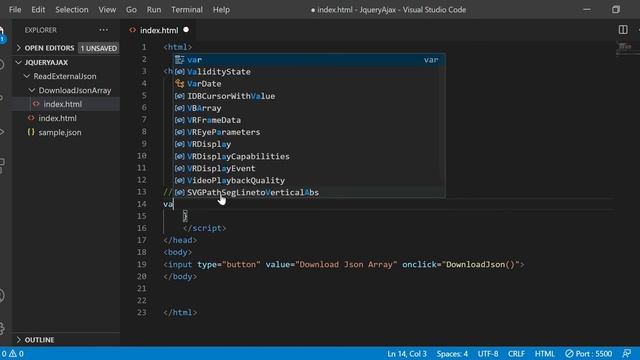Image resolution: width=640 pixels, height=360 pixels.
Task: Click Live Server Port : 5500
Action: point(588,353)
